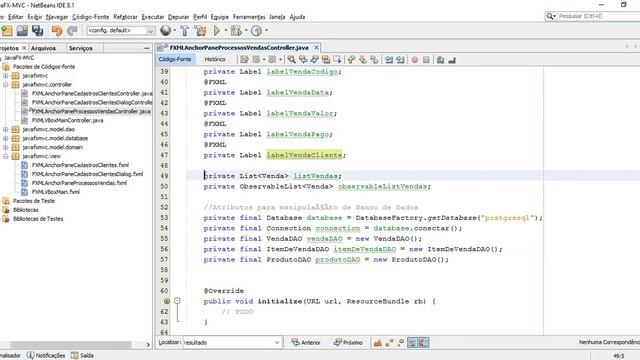Toggle Match Case in find bar
This screenshot has width=640, height=360.
click(378, 342)
